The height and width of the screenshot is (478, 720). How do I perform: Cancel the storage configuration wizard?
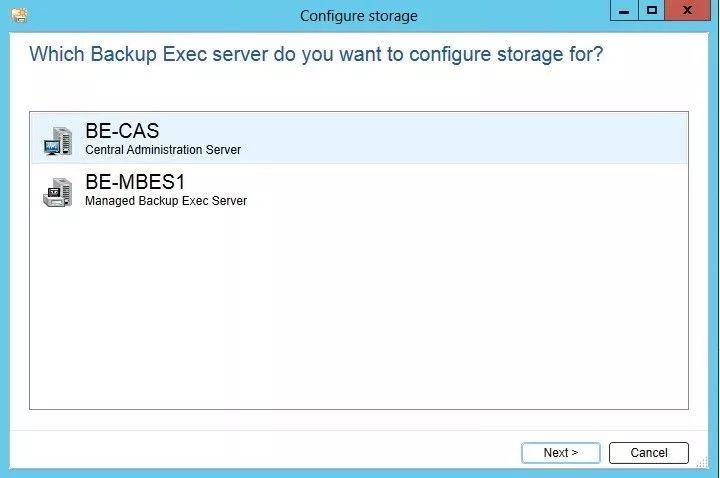(x=648, y=452)
